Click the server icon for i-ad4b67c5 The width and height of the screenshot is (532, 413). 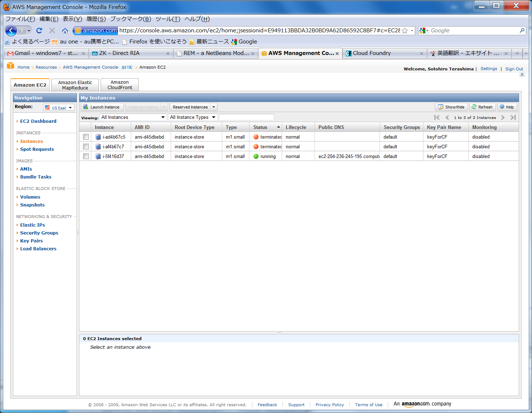pyautogui.click(x=98, y=137)
